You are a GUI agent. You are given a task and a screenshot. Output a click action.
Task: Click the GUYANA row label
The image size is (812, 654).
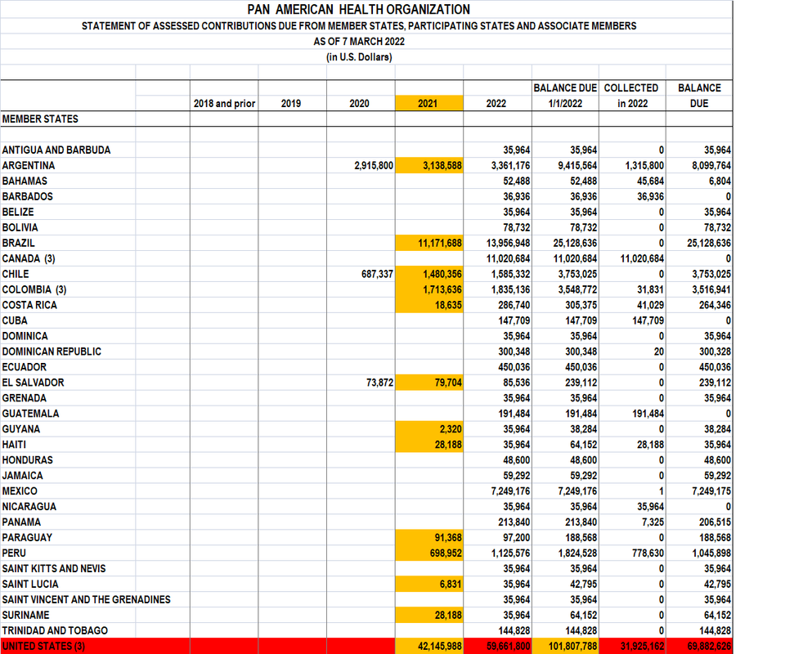coord(21,430)
